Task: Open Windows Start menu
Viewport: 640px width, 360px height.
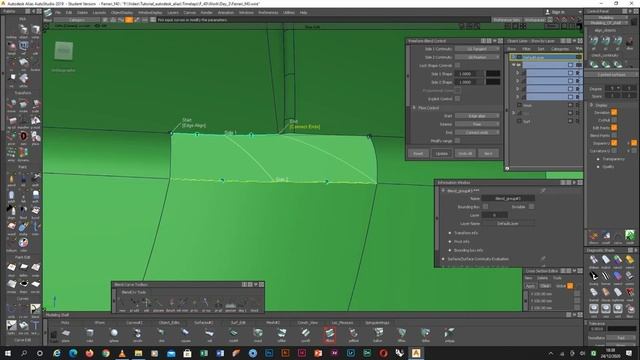Action: click(8, 353)
